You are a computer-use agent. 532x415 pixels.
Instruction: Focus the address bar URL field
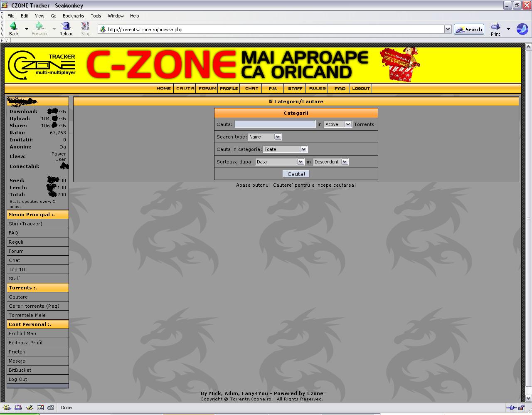click(275, 30)
